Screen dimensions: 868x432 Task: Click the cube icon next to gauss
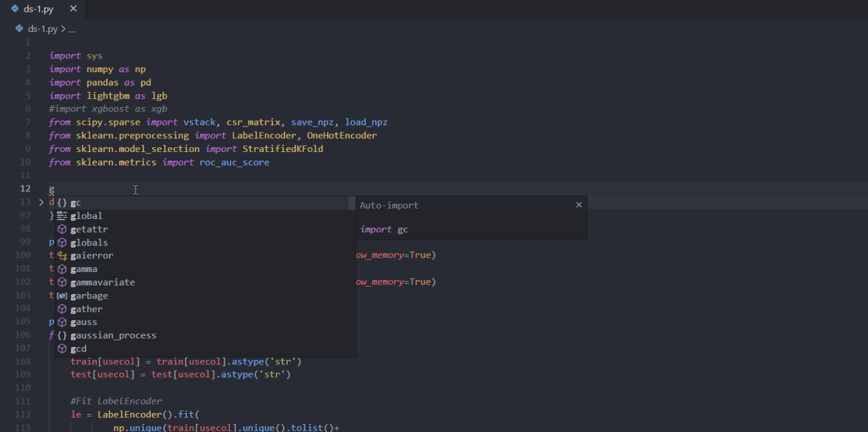click(x=61, y=321)
